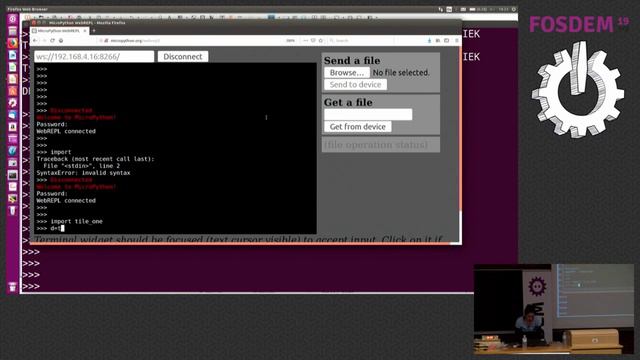Click the WebSocket address input field

[x=94, y=56]
